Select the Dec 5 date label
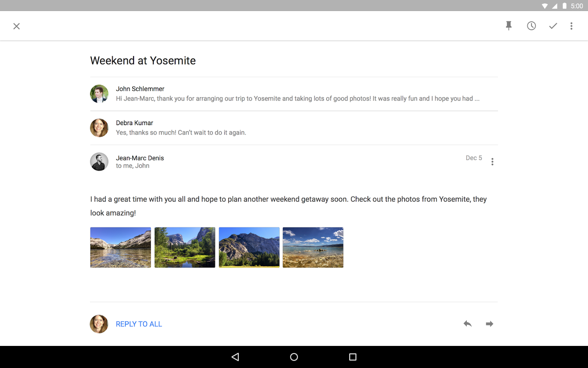This screenshot has width=588, height=368. click(474, 158)
